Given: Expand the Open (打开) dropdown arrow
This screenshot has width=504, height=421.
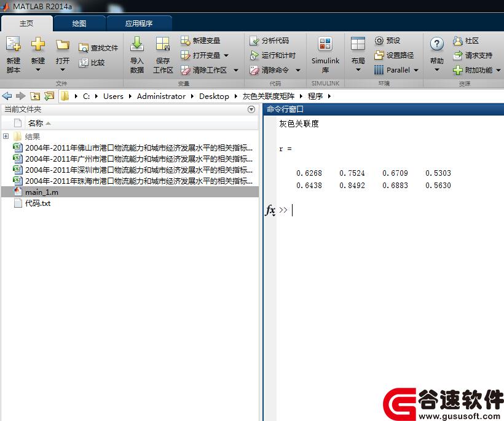Looking at the screenshot, I should pos(62,69).
